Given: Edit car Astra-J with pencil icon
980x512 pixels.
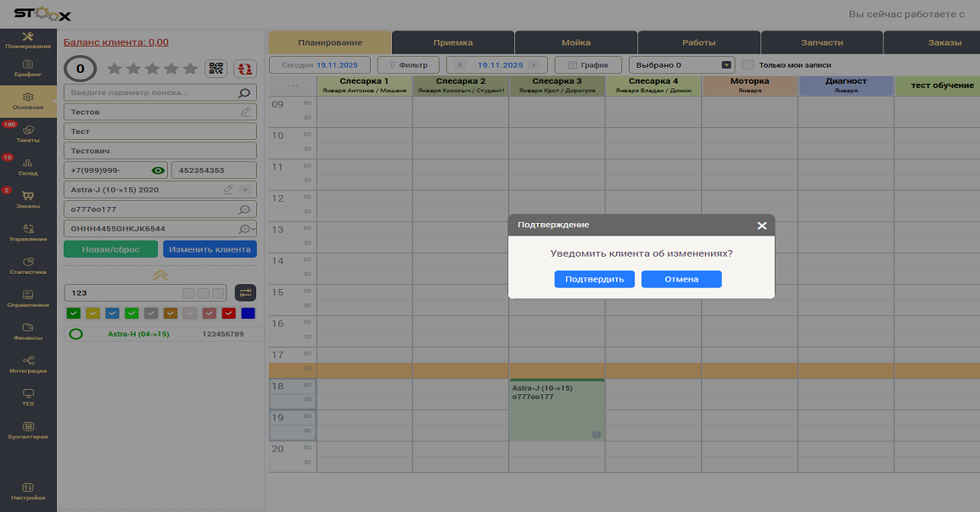Looking at the screenshot, I should point(228,189).
